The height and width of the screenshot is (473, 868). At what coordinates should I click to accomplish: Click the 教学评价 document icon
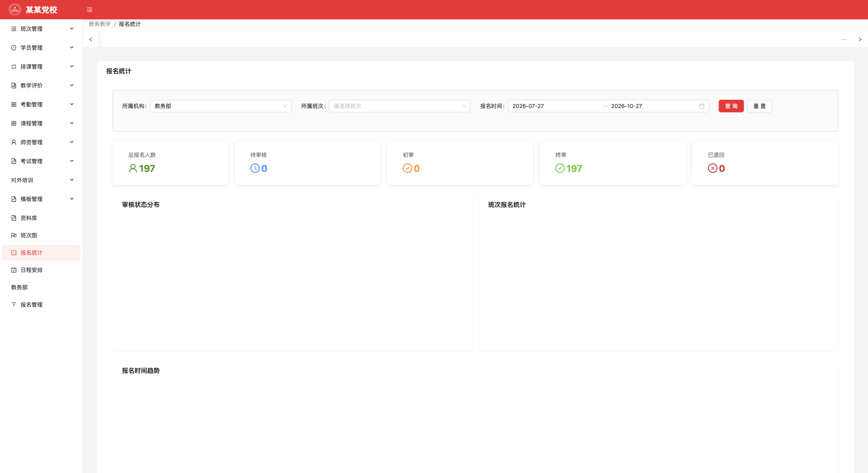[x=14, y=86]
